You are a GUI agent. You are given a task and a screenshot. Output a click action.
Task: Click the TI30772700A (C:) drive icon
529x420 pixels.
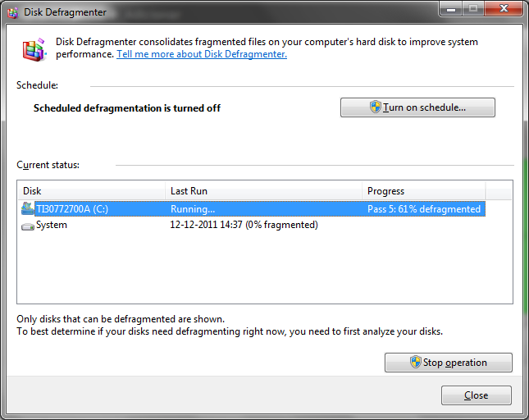tap(28, 209)
